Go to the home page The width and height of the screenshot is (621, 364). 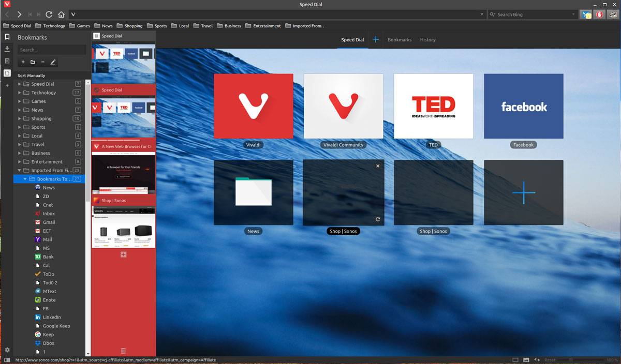coord(61,14)
